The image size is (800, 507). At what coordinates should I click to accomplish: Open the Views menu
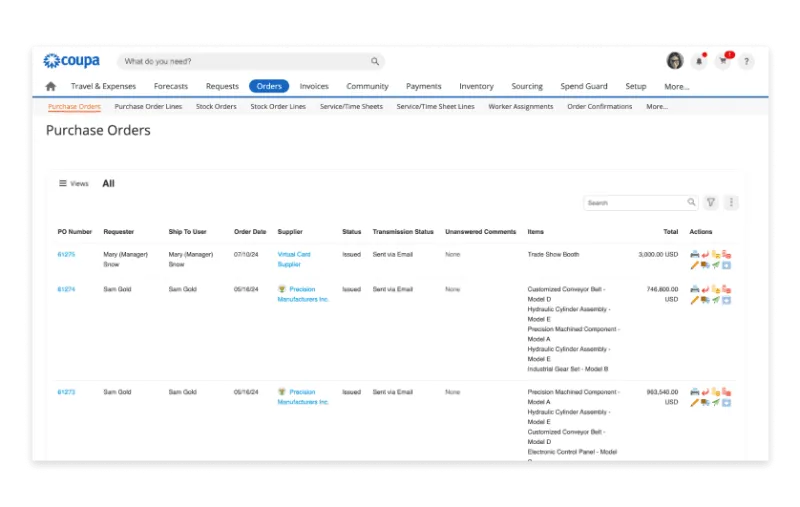(x=73, y=183)
